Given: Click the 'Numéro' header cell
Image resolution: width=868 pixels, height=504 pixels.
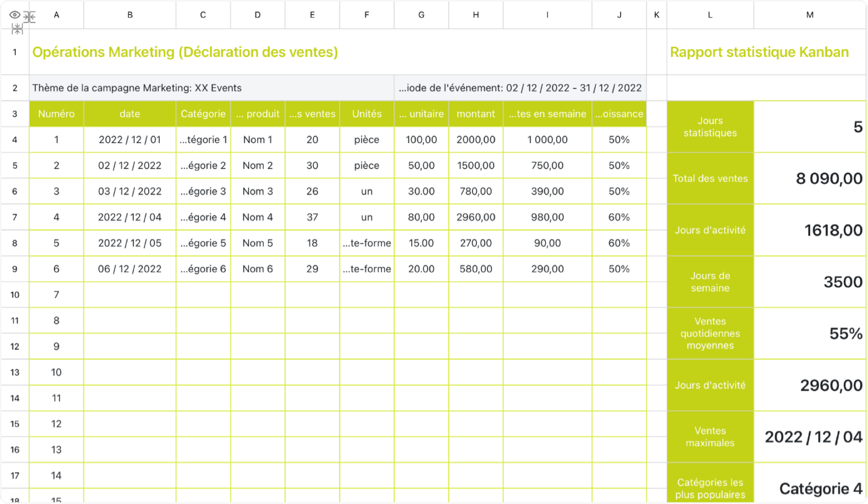Looking at the screenshot, I should click(56, 114).
